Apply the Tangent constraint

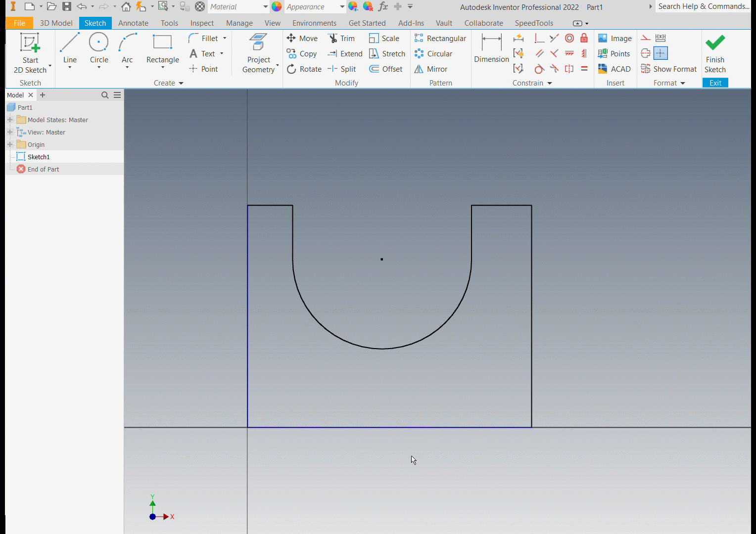point(539,69)
